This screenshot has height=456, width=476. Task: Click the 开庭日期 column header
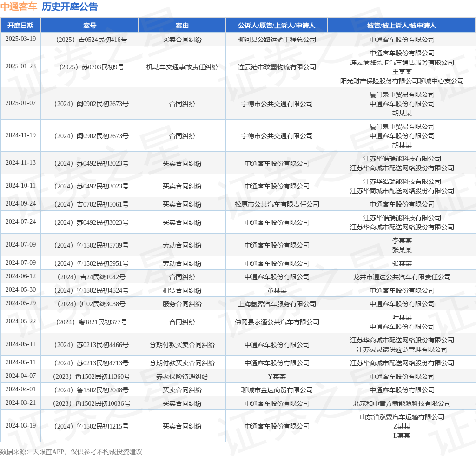pos(20,26)
